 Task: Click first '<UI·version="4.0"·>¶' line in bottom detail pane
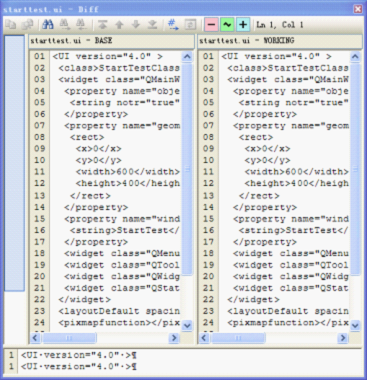(x=79, y=355)
